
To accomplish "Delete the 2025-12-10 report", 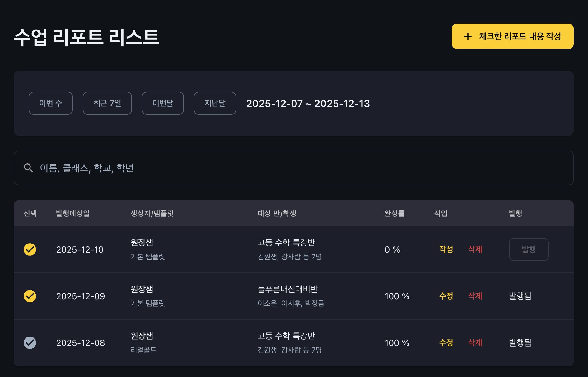I will [x=475, y=249].
